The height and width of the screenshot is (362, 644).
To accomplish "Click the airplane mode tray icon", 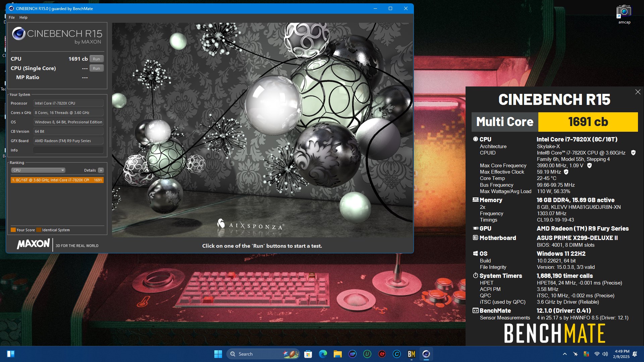I will (x=576, y=354).
